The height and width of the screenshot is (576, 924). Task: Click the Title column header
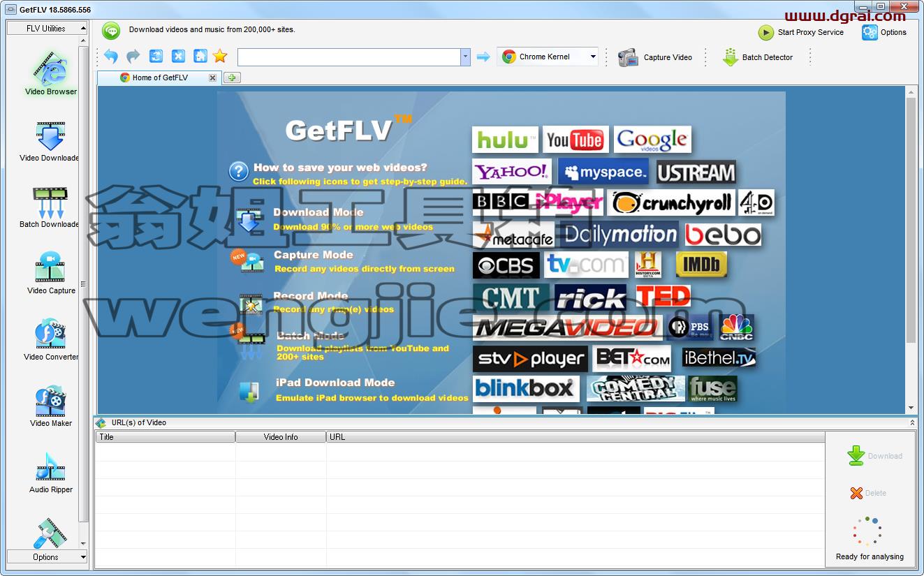click(165, 437)
